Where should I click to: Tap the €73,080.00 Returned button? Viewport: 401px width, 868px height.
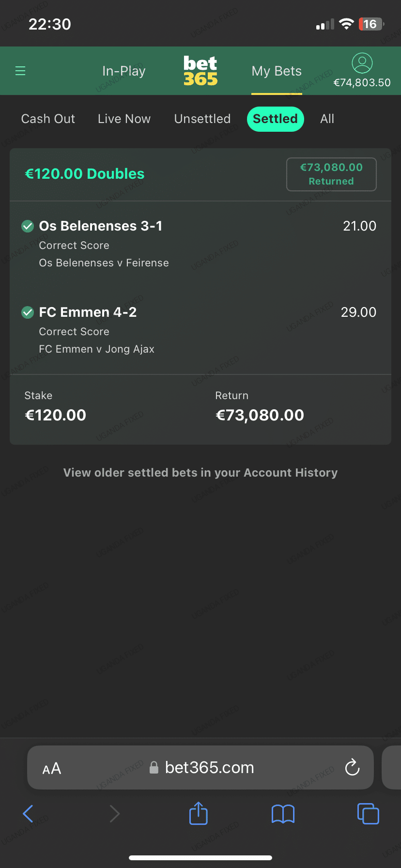coord(331,174)
